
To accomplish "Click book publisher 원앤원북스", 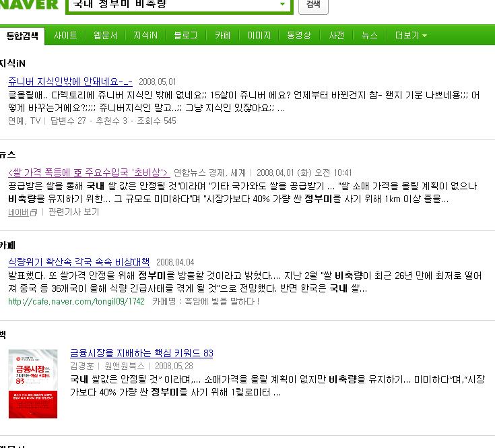I will point(125,366).
